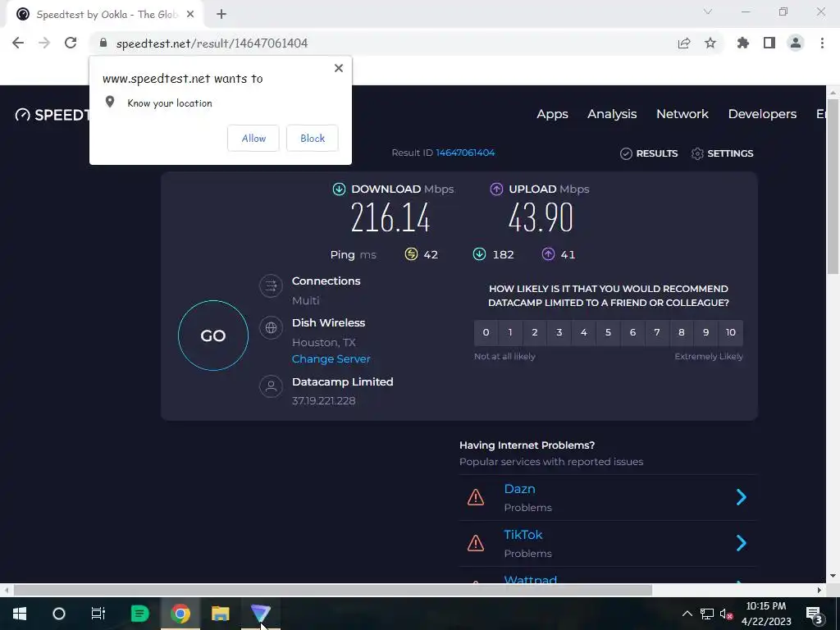The image size is (840, 630).
Task: Open Task View on taskbar
Action: (x=98, y=614)
